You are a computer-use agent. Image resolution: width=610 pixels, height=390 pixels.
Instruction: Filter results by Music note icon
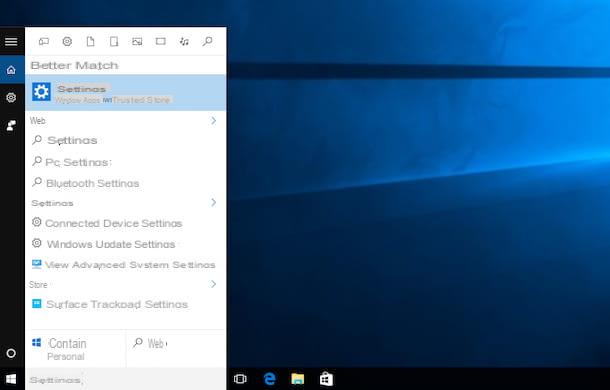184,41
